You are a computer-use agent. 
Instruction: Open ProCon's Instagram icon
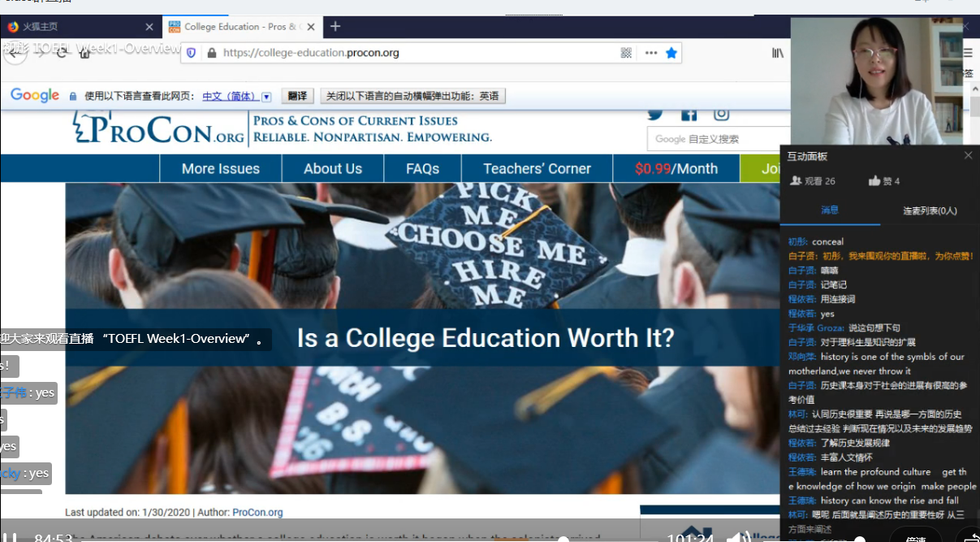721,115
